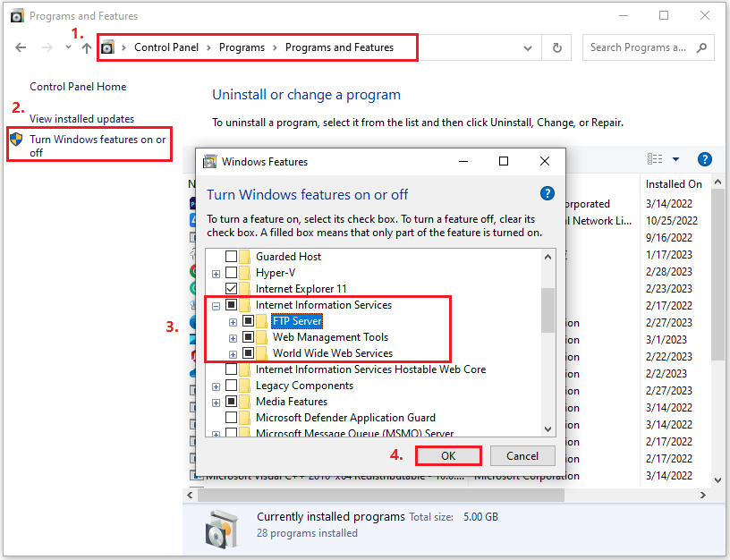The height and width of the screenshot is (560, 730).
Task: Click the Installed On column header
Action: coord(674,184)
